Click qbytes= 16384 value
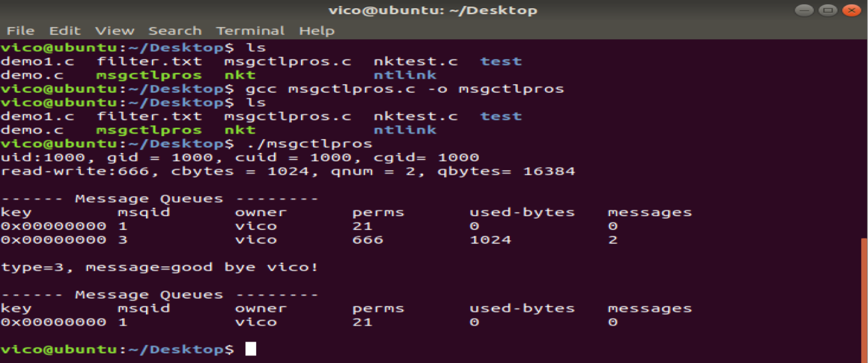This screenshot has width=868, height=363. (506, 171)
